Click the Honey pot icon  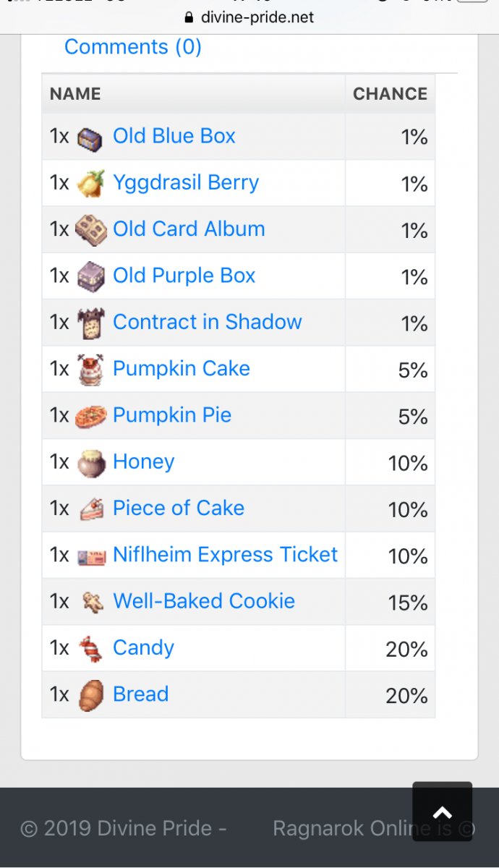point(91,462)
